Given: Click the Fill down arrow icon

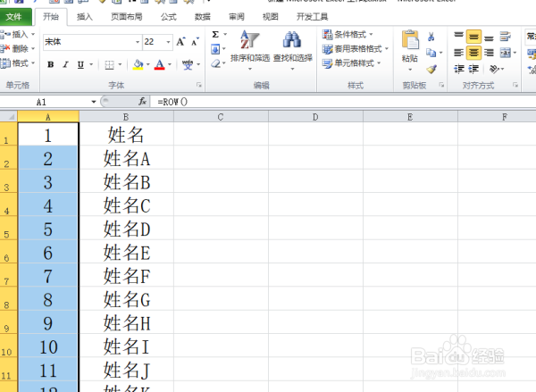Looking at the screenshot, I should 215,49.
